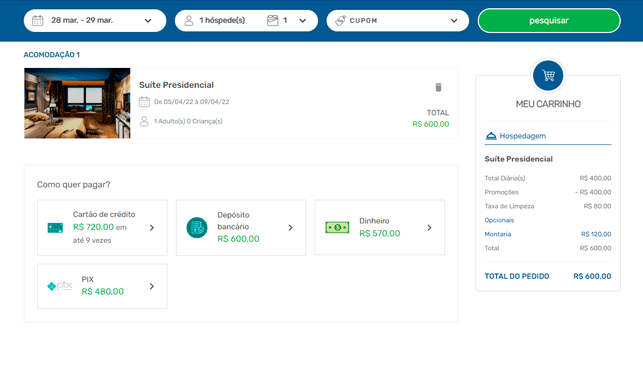643x374 pixels.
Task: Click the guest person icon in search bar
Action: coord(189,21)
